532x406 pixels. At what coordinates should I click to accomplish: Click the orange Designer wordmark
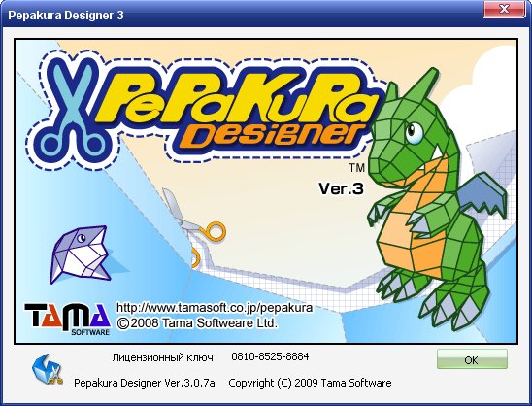point(272,136)
